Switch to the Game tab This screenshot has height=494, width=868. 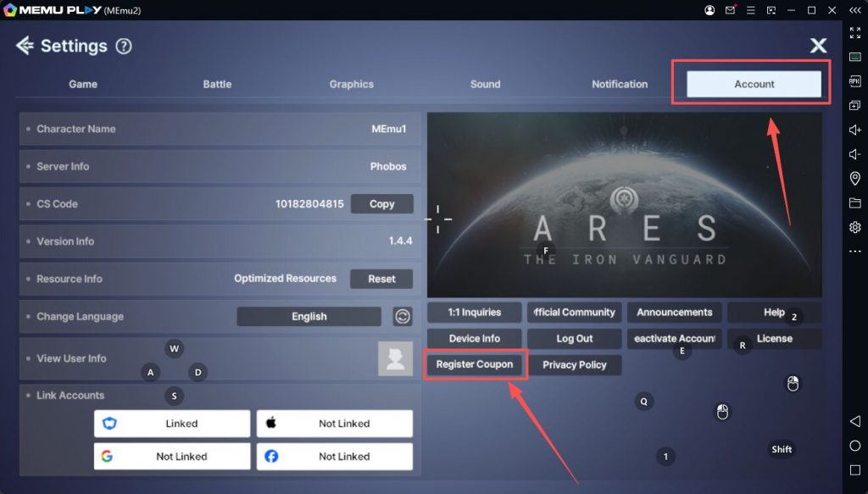83,84
